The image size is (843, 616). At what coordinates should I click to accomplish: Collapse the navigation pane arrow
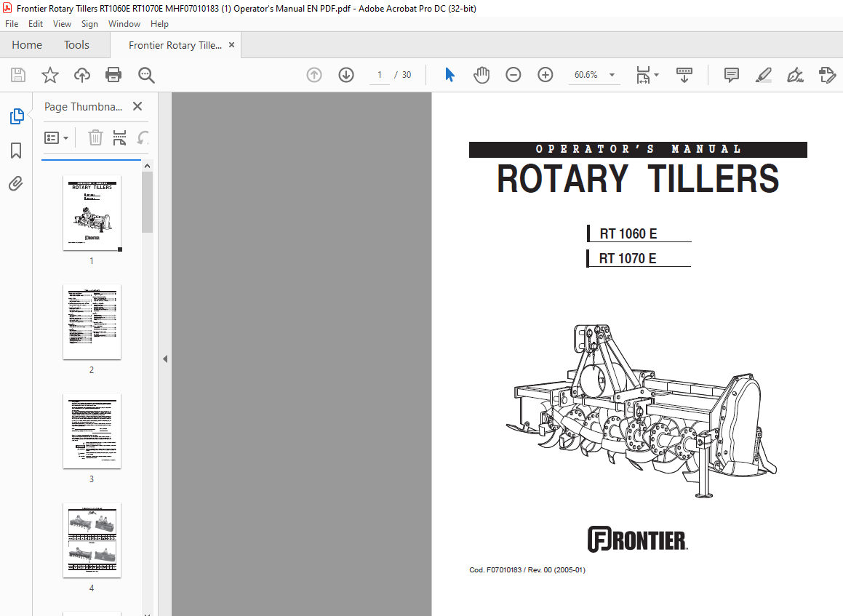click(165, 359)
